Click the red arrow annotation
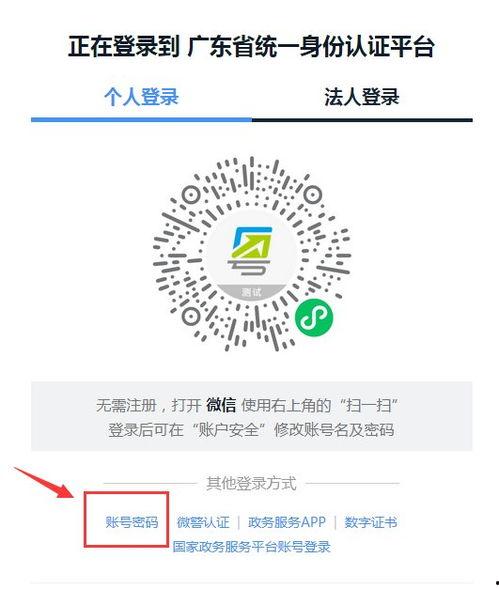Viewport: 499px width, 589px height. coord(46,482)
